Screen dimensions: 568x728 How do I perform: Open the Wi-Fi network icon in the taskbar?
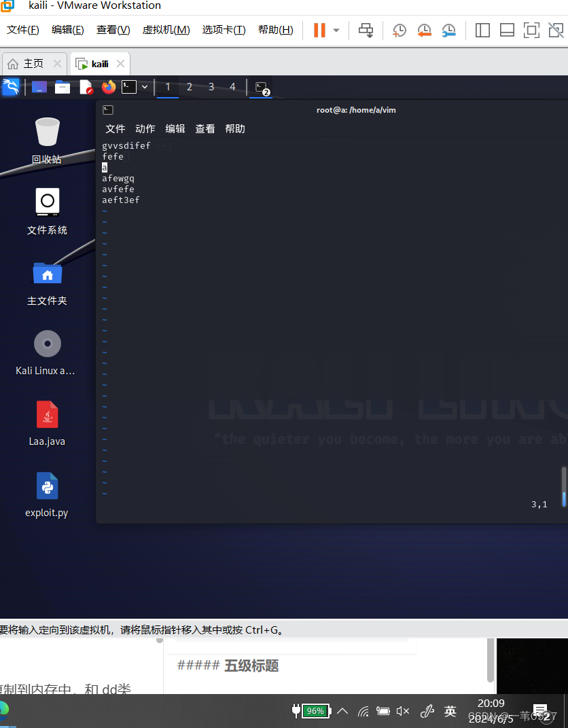point(363,711)
